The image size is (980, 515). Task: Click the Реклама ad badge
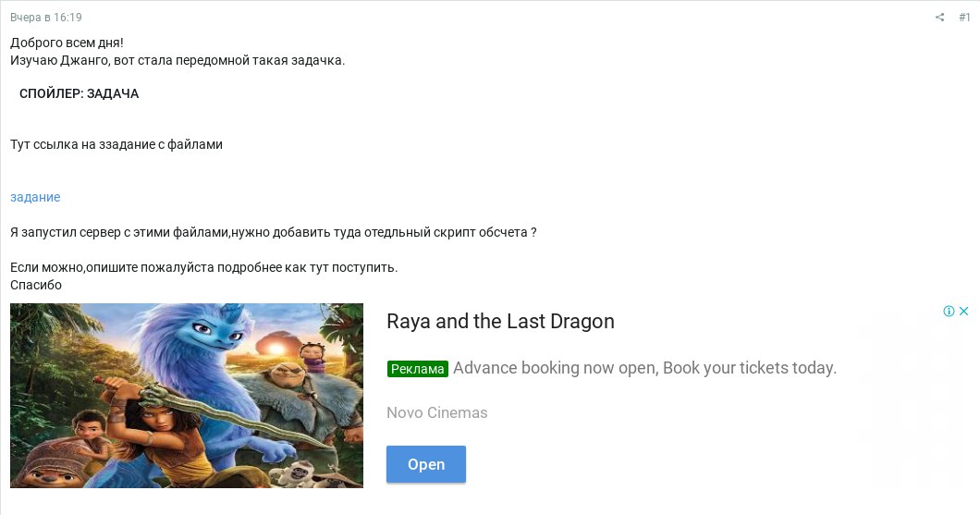click(418, 369)
